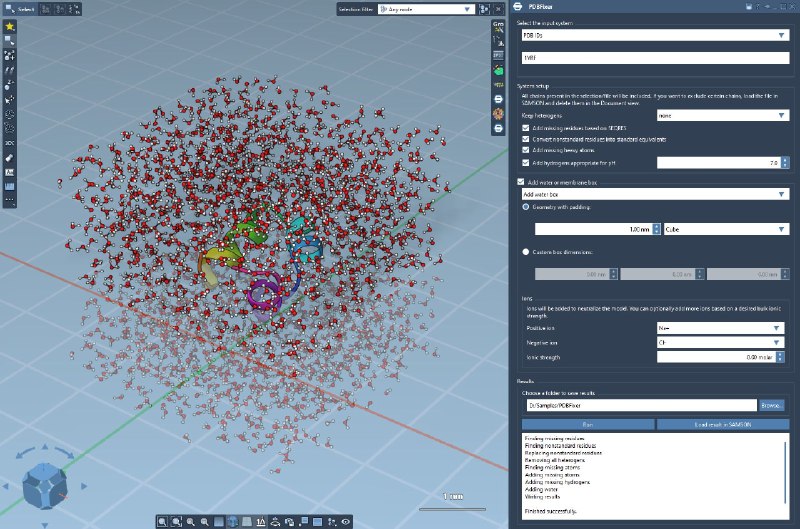Click the Browse button for results folder

coord(771,405)
